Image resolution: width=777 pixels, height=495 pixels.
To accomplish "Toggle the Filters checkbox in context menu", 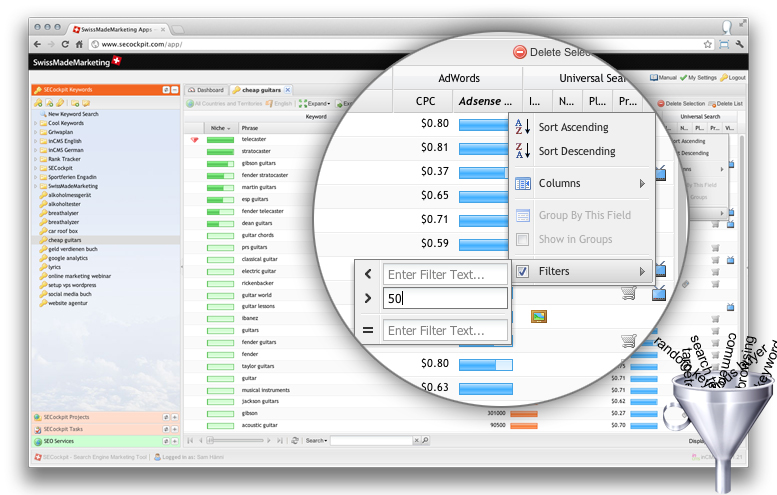I will click(522, 271).
